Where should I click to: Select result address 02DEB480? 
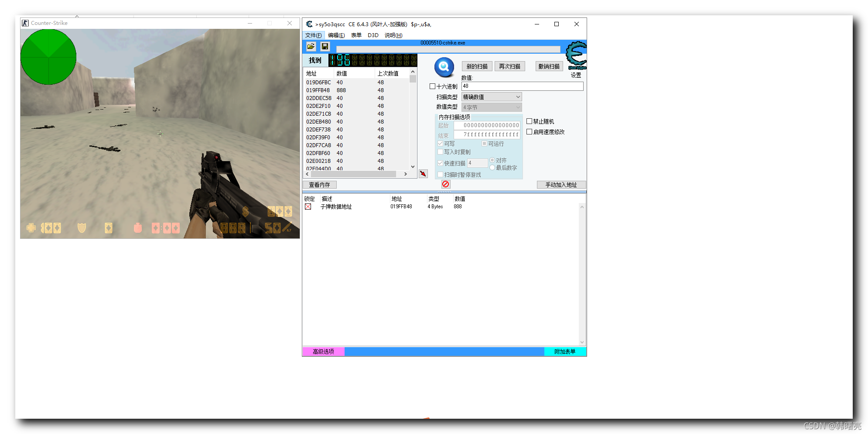318,122
